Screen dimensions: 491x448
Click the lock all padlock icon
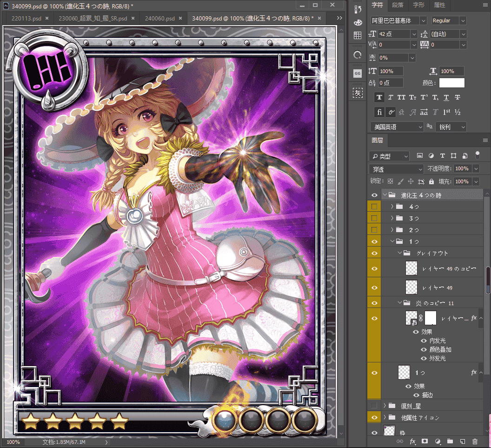pos(431,181)
